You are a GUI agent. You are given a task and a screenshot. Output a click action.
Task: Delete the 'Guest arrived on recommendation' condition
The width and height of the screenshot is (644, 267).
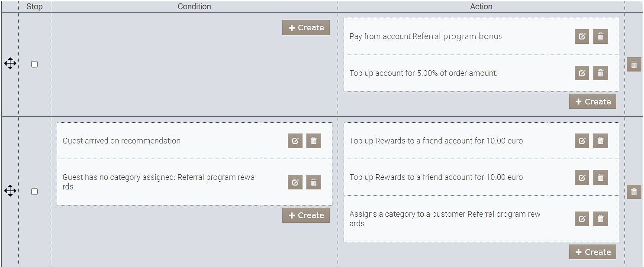coord(313,141)
